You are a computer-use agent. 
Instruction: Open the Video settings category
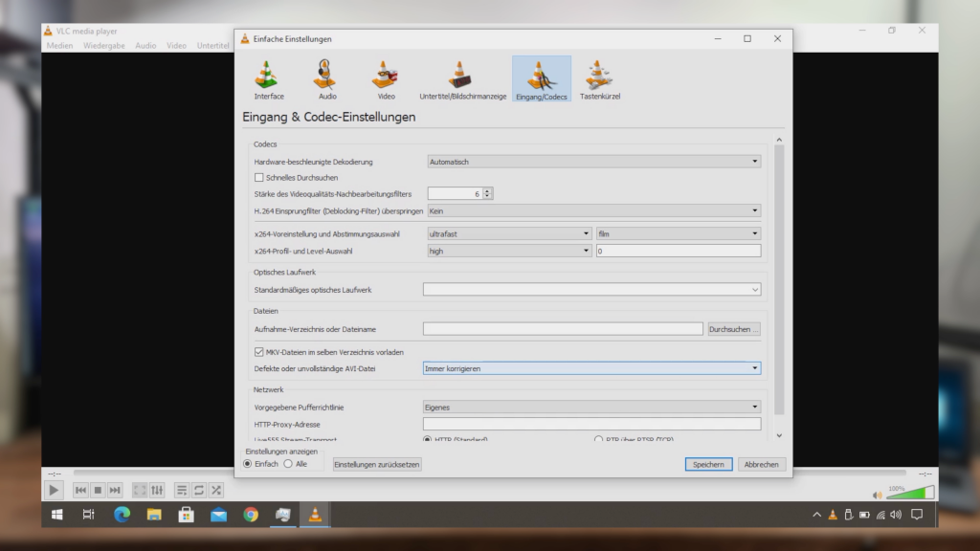(386, 79)
